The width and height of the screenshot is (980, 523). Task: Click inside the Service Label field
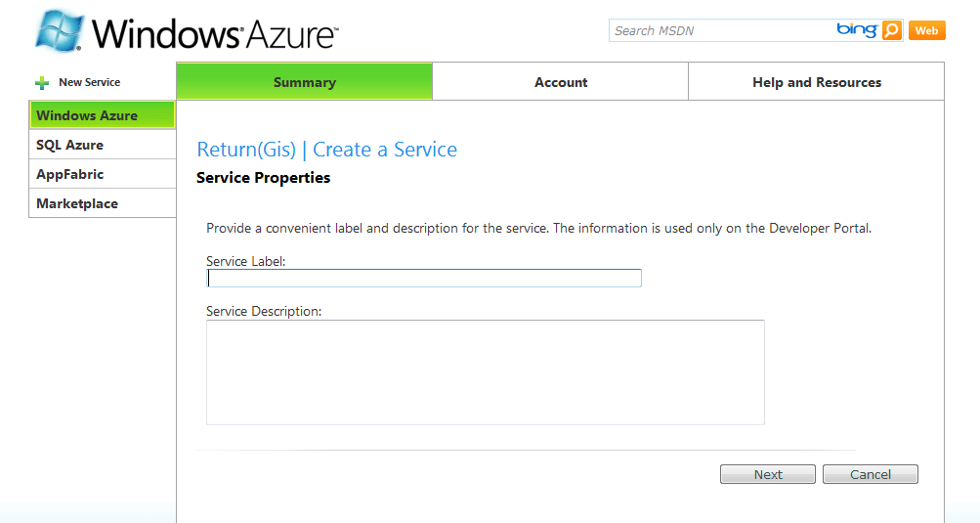tap(424, 278)
